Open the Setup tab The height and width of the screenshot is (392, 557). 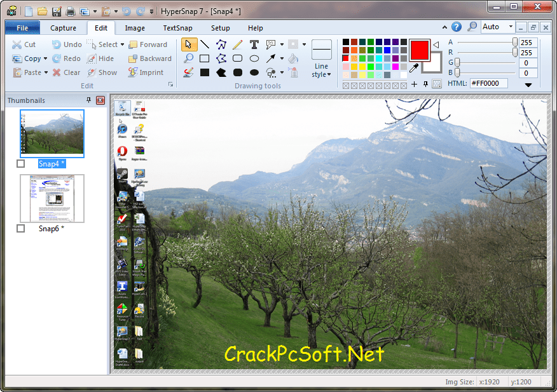click(220, 28)
